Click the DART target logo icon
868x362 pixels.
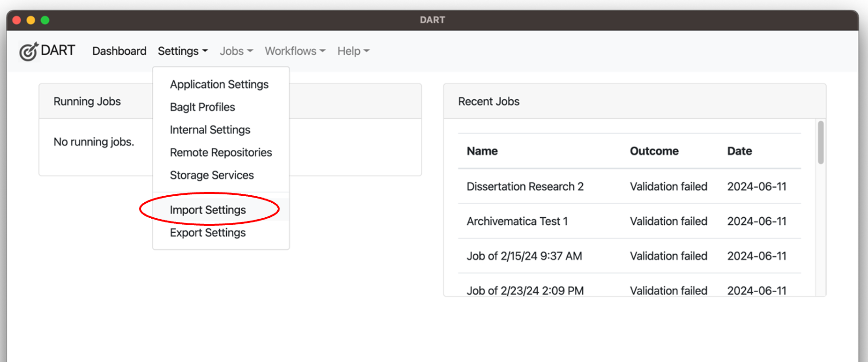click(x=29, y=51)
